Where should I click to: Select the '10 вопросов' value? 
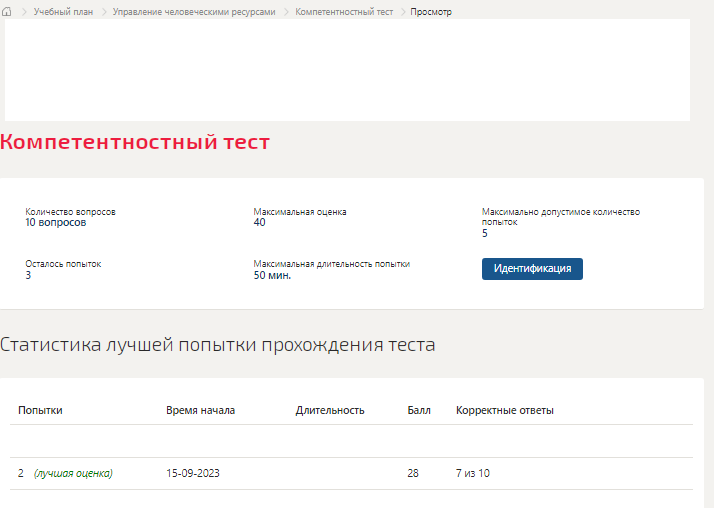[x=56, y=223]
